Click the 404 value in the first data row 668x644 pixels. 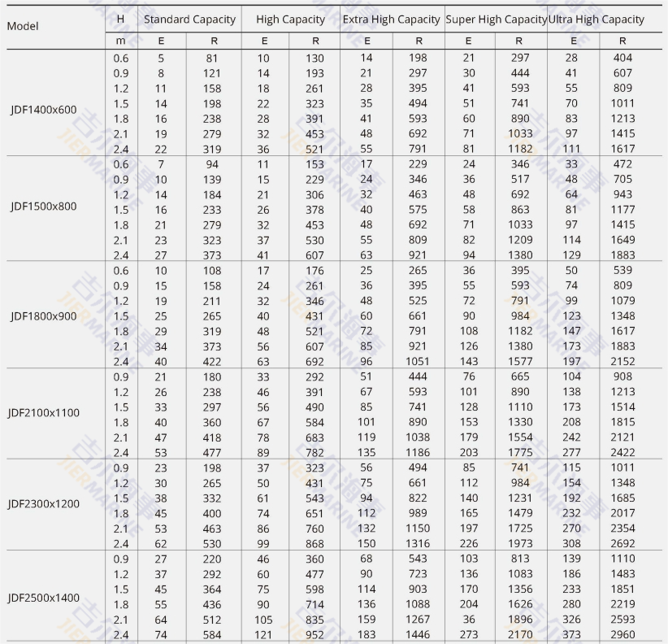622,58
